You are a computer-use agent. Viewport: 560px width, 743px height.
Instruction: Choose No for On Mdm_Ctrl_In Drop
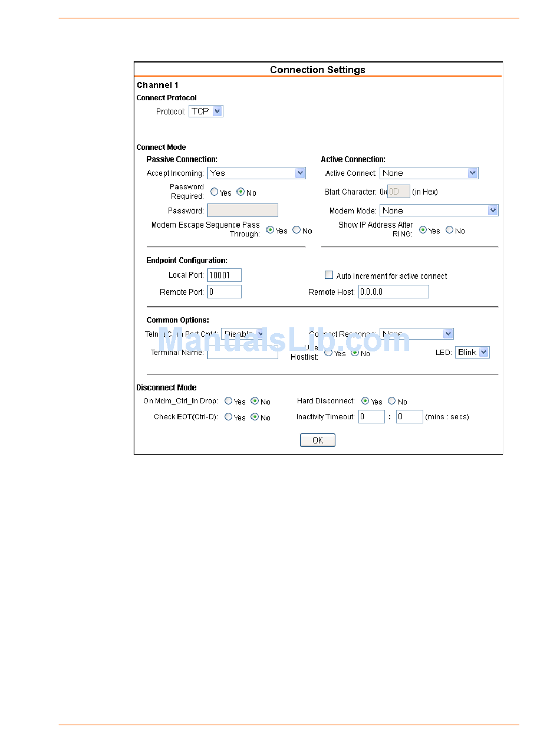pos(255,401)
